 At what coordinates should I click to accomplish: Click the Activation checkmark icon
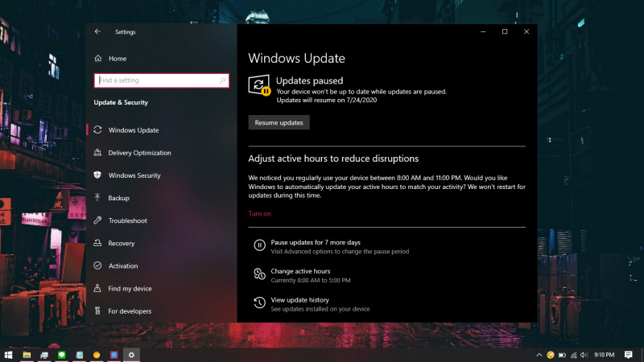97,265
